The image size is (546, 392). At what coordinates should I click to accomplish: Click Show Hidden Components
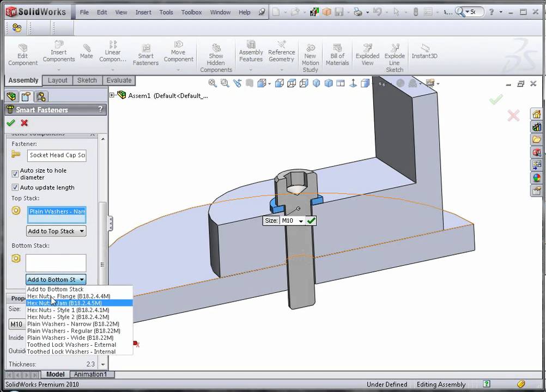pos(216,58)
